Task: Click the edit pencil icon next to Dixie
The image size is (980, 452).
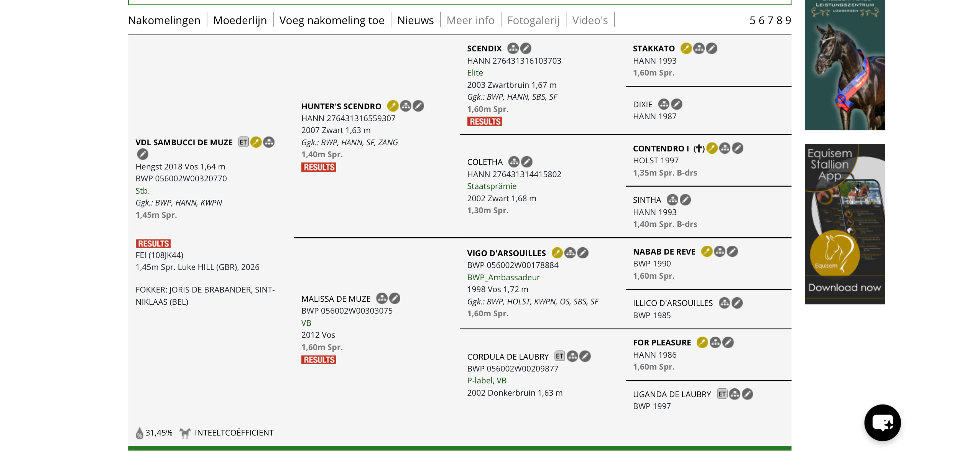Action: point(677,104)
